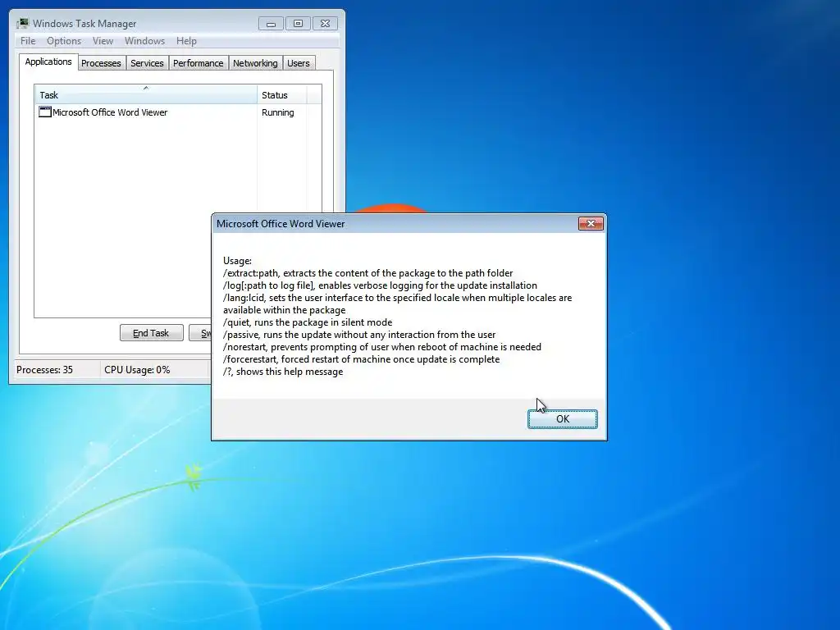Click the Running status of Word Viewer
This screenshot has width=840, height=630.
277,112
